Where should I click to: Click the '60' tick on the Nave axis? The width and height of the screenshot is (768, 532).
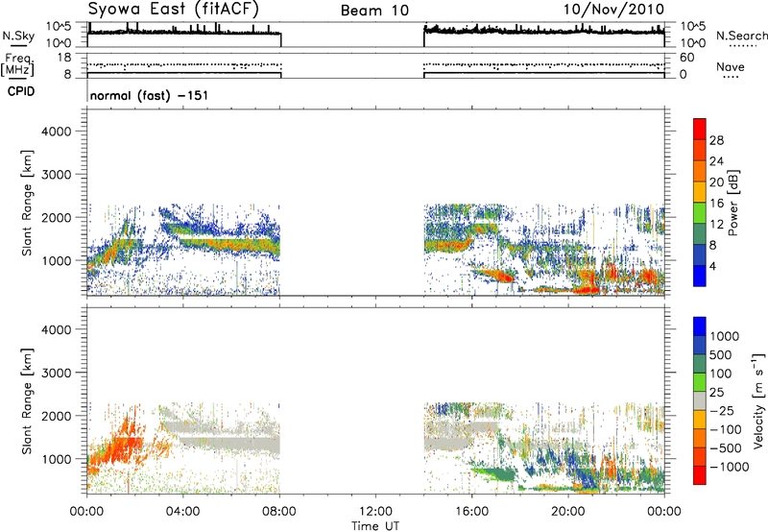686,58
